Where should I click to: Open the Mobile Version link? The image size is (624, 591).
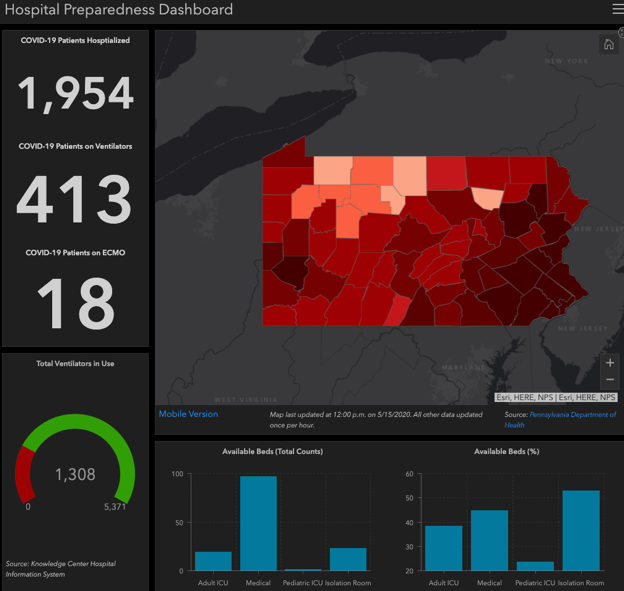tap(188, 414)
